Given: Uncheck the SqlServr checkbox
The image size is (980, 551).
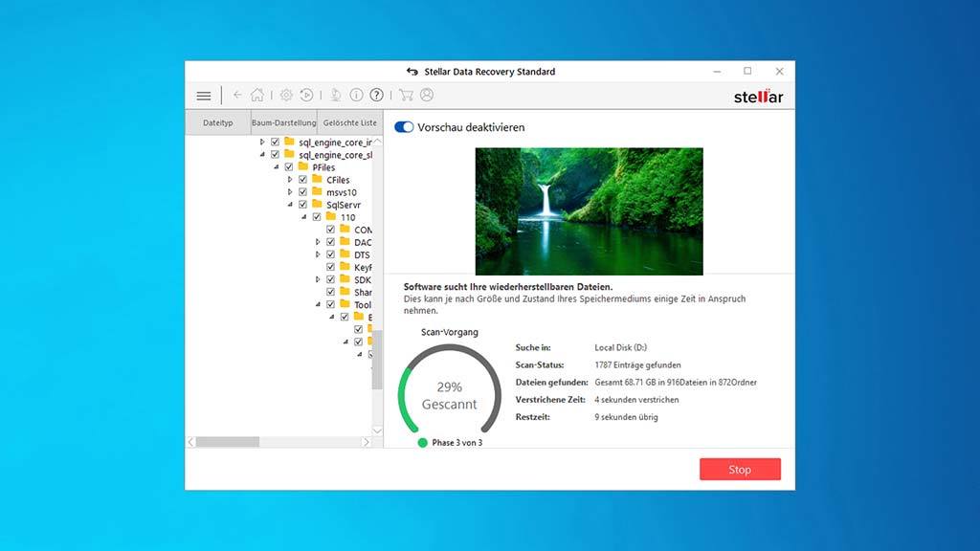Looking at the screenshot, I should click(302, 205).
